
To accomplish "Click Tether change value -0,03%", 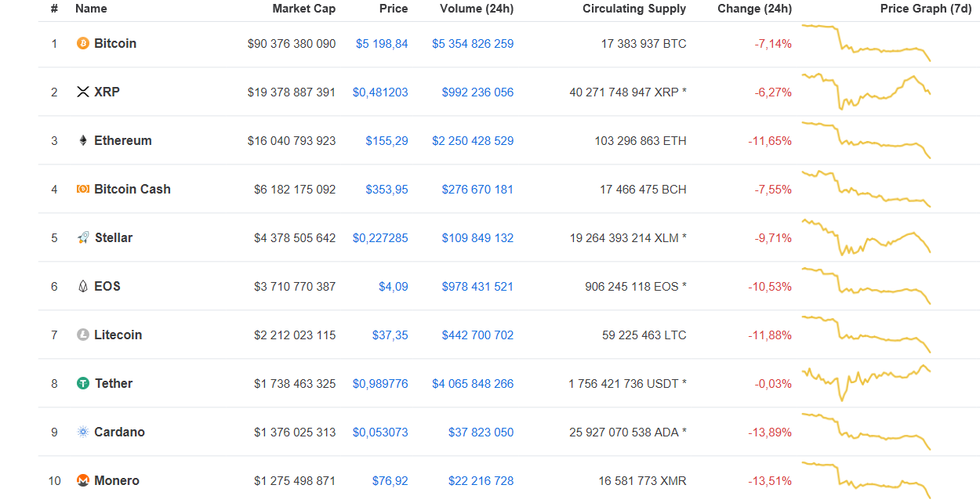I will pyautogui.click(x=773, y=384).
